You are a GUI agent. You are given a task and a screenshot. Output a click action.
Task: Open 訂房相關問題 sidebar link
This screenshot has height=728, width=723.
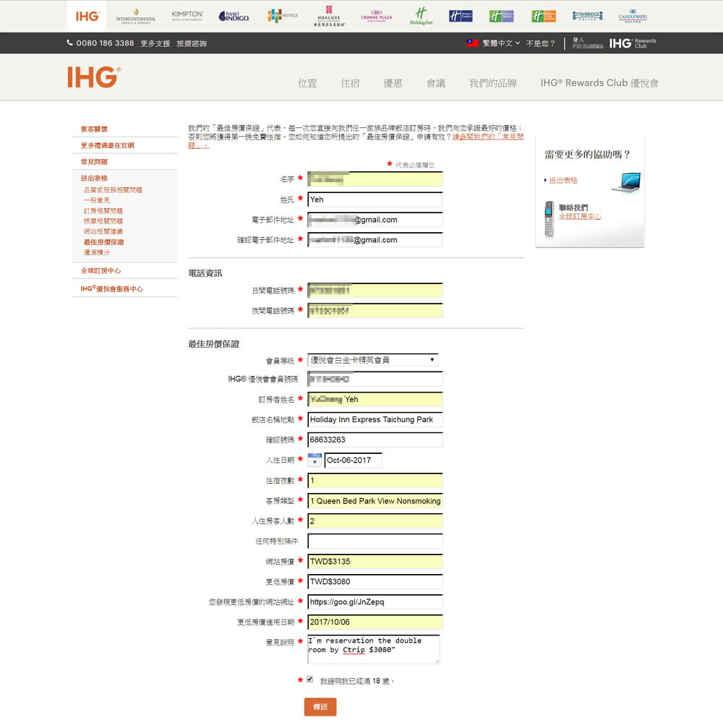tap(103, 211)
